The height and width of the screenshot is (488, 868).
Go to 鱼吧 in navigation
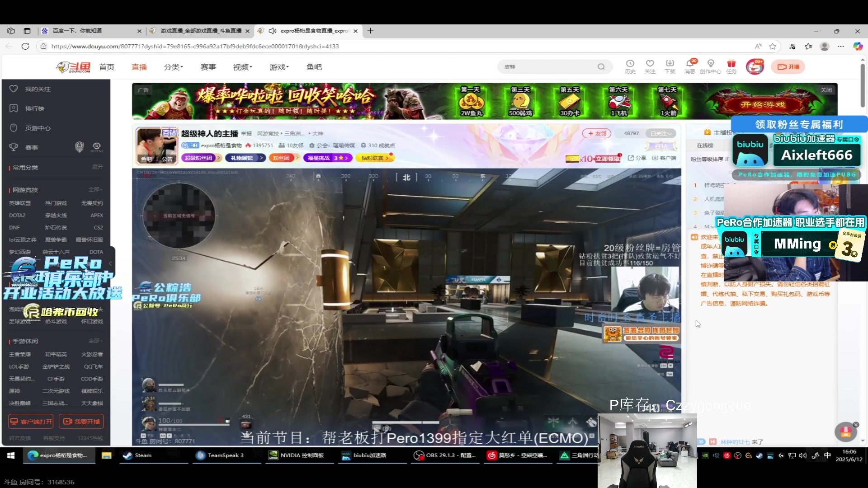coord(314,67)
